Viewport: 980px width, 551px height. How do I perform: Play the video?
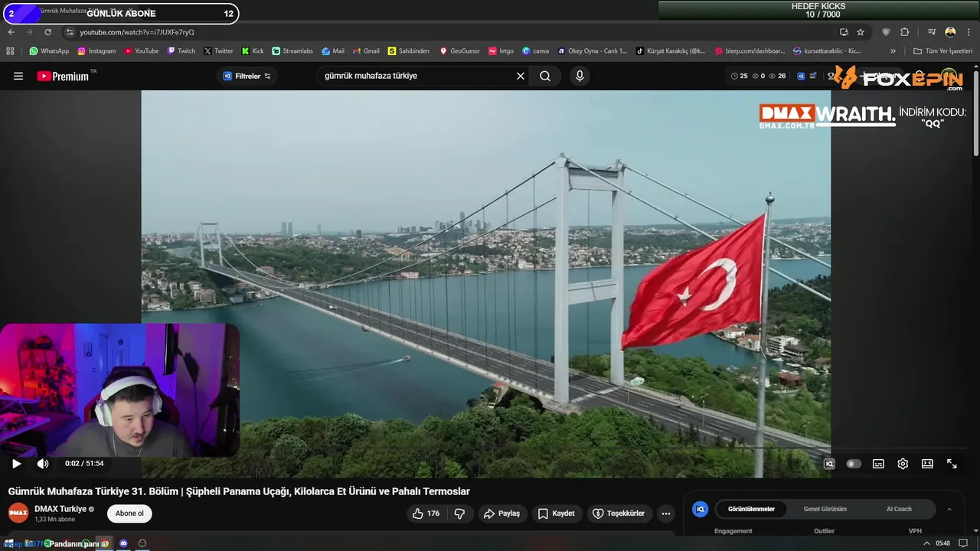pos(16,464)
